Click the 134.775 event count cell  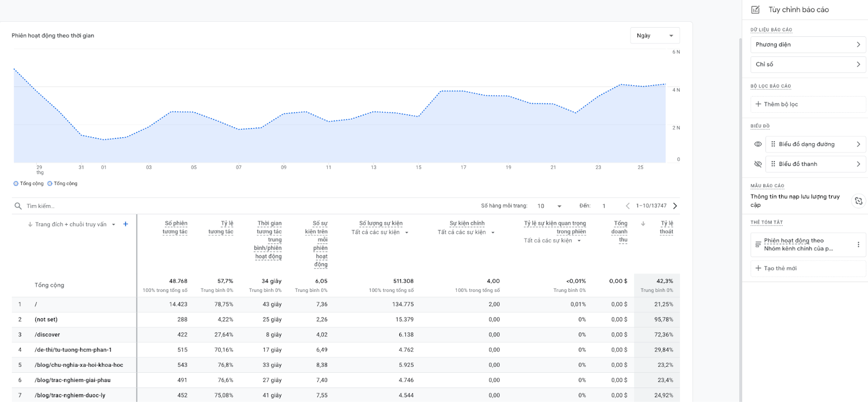(x=403, y=304)
